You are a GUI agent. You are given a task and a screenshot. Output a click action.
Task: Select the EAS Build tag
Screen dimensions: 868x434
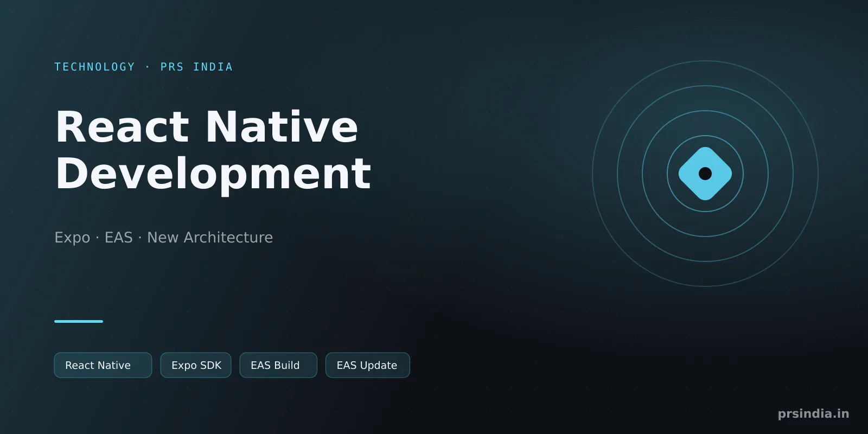[x=278, y=365]
